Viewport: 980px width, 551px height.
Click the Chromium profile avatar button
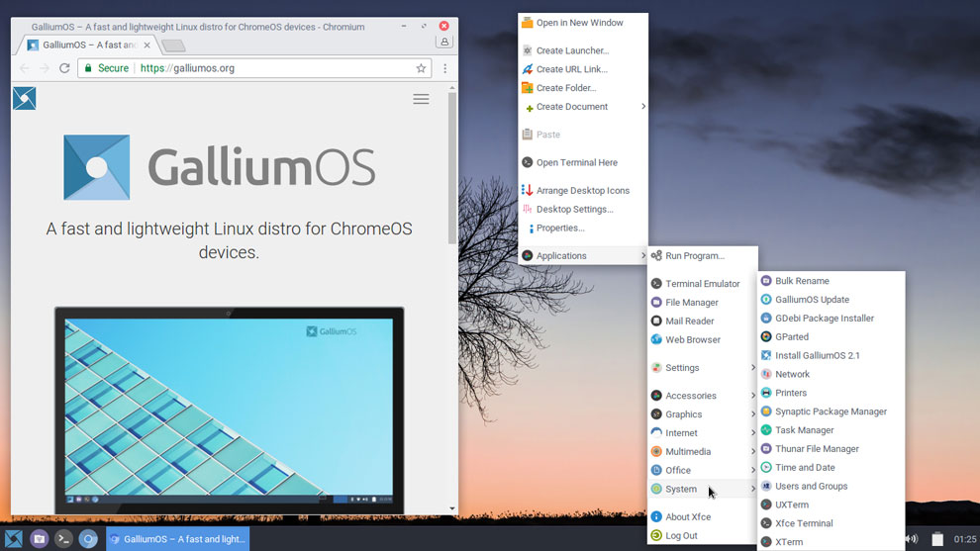[x=443, y=42]
